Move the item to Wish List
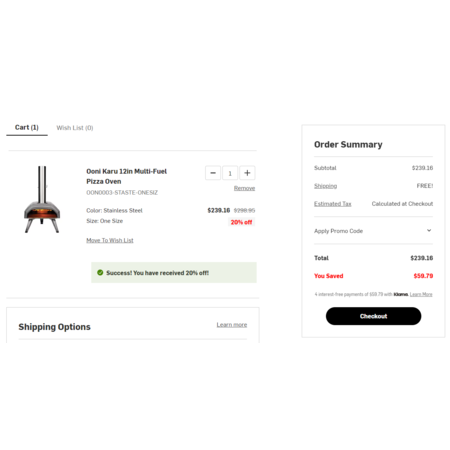The width and height of the screenshot is (450, 450). [x=110, y=240]
